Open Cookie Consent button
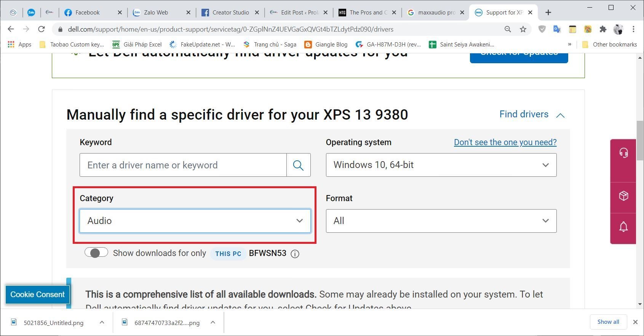 (37, 294)
